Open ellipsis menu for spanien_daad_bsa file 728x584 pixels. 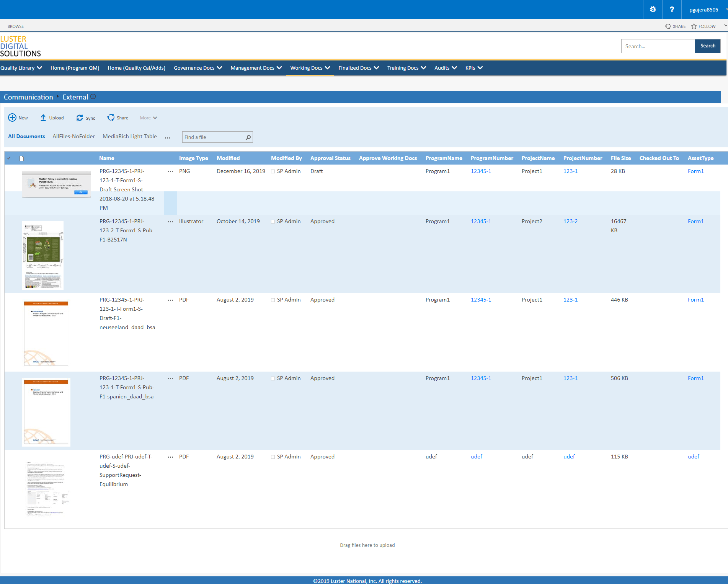171,378
